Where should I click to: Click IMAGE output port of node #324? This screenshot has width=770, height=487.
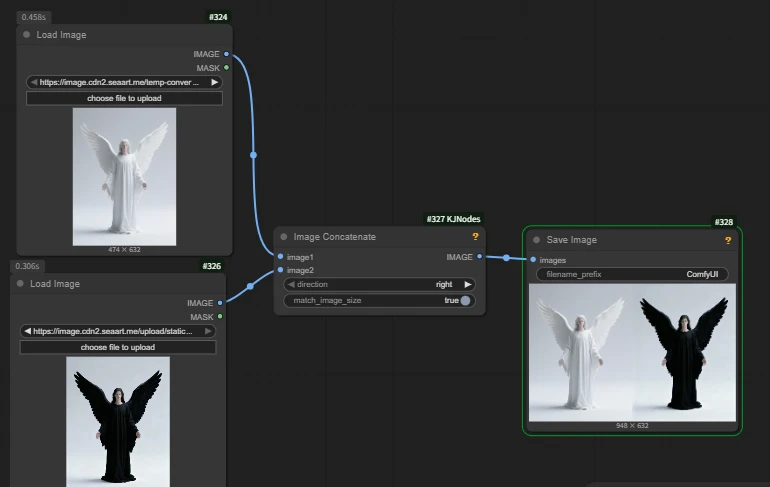(227, 54)
